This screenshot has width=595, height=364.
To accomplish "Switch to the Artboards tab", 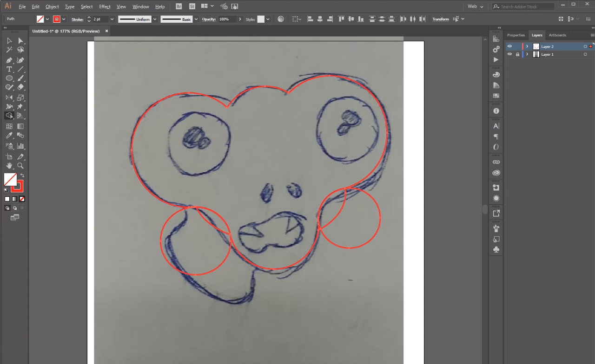I will pos(557,35).
